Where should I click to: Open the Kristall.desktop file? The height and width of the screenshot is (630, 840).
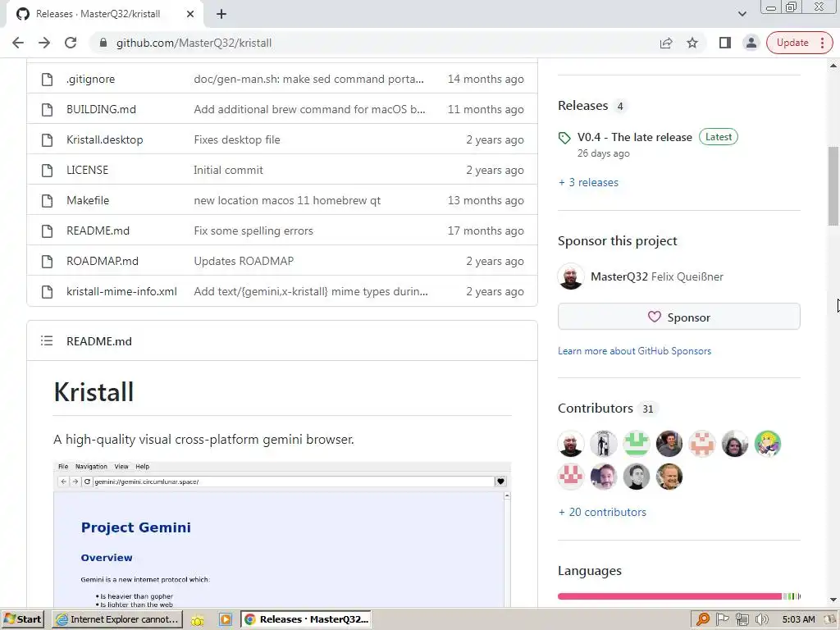(104, 139)
